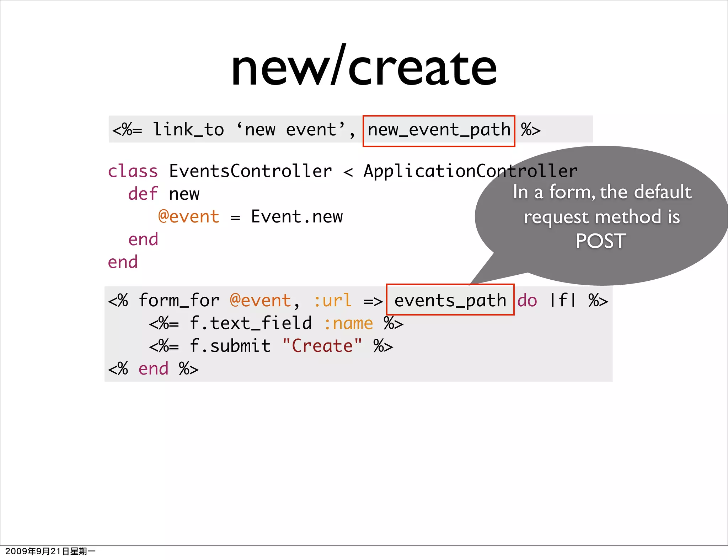Click the :url symbol in form_for

coord(333,300)
